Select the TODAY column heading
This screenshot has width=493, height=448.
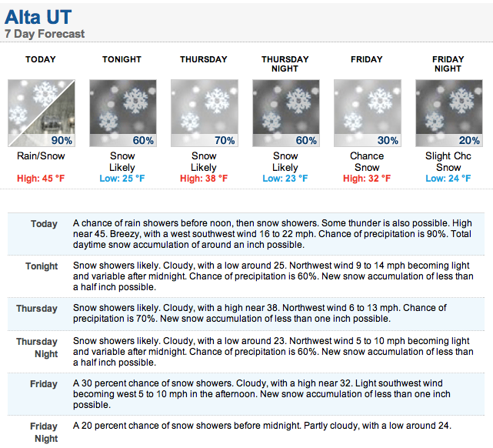tap(41, 59)
